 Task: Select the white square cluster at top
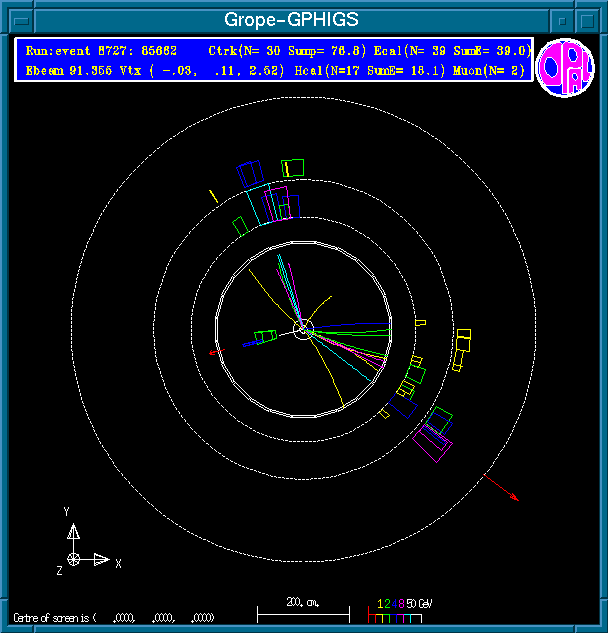pyautogui.click(x=293, y=167)
